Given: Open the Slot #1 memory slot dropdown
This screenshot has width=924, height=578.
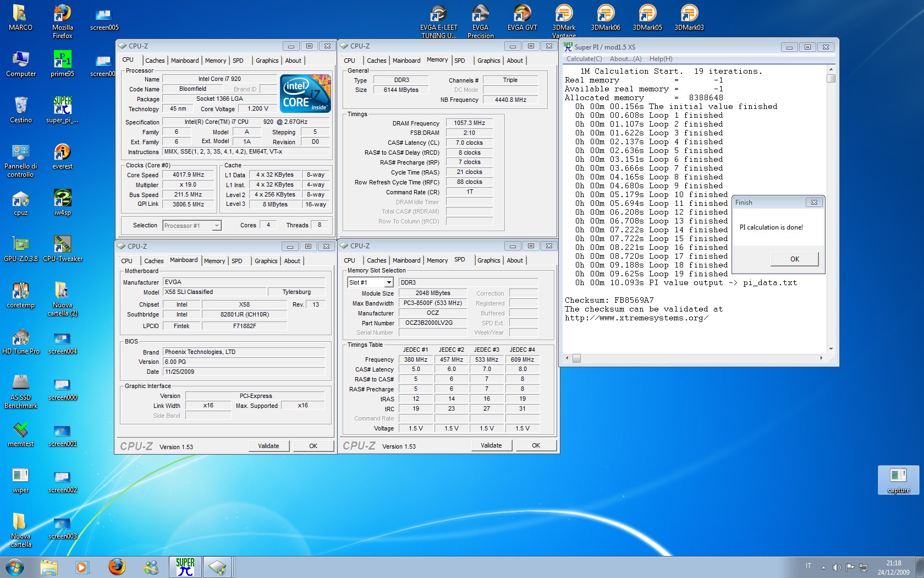Looking at the screenshot, I should pyautogui.click(x=370, y=282).
